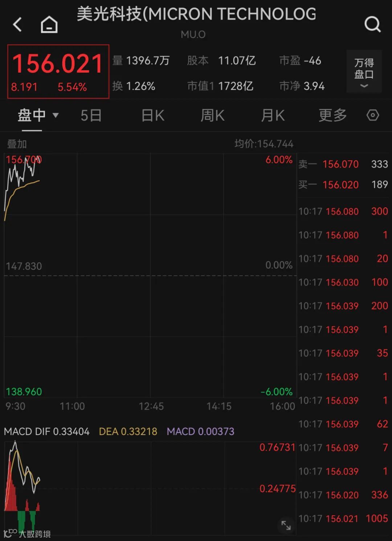The image size is (392, 541).
Task: Click the 0.76731 MACD axis value
Action: 277,447
